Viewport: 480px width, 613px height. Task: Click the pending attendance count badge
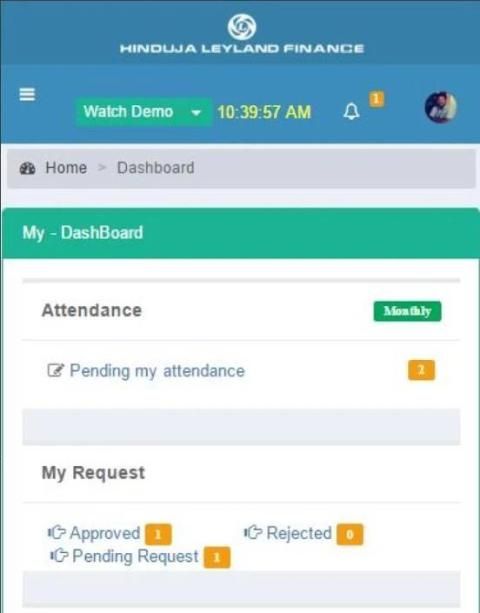pyautogui.click(x=421, y=370)
